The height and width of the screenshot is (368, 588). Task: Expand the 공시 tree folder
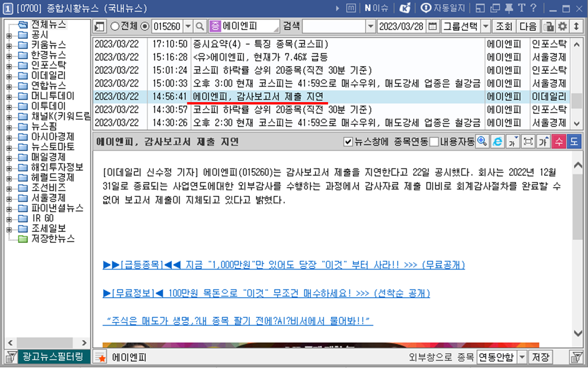[9, 36]
